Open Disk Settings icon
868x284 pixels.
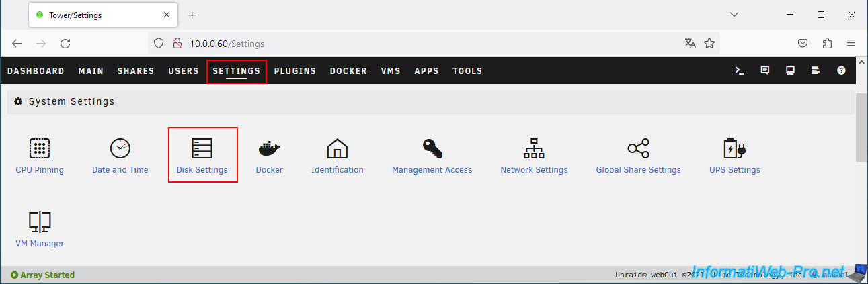202,148
